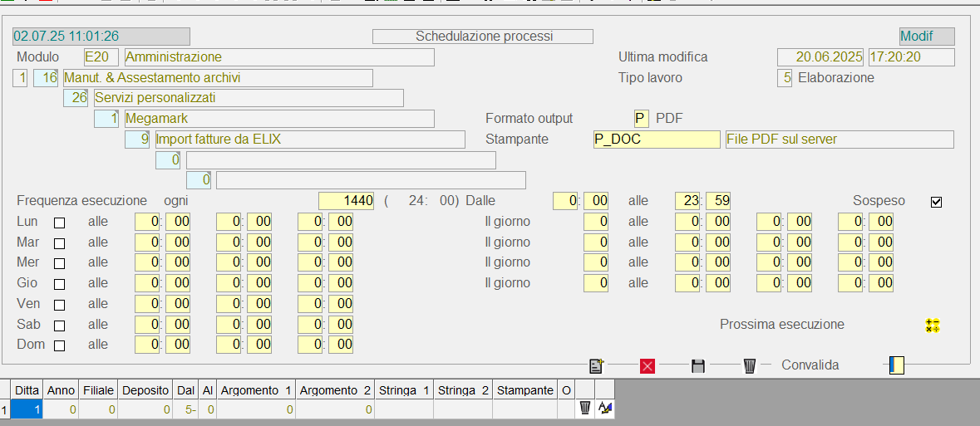Check the Dom day checkbox

[x=59, y=345]
